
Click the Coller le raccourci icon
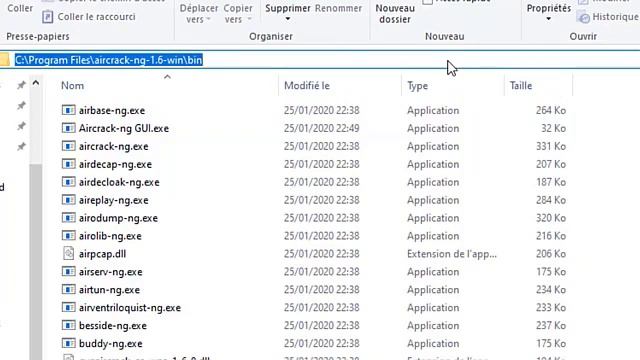click(48, 17)
